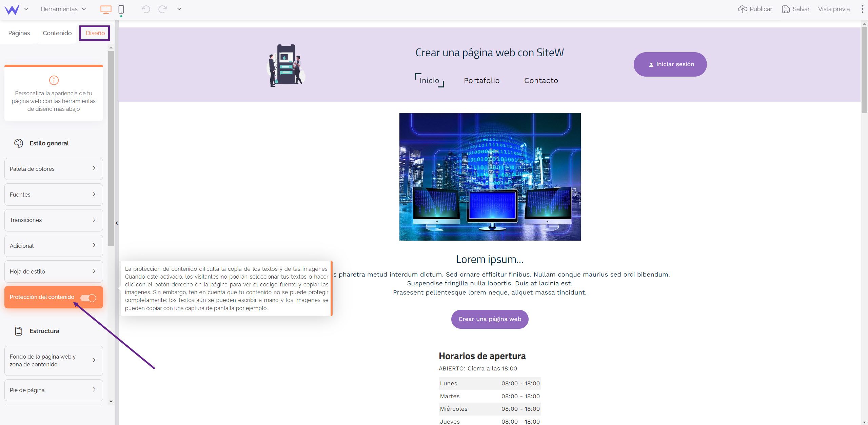
Task: Toggle Protección del contenido switch
Action: coord(88,298)
